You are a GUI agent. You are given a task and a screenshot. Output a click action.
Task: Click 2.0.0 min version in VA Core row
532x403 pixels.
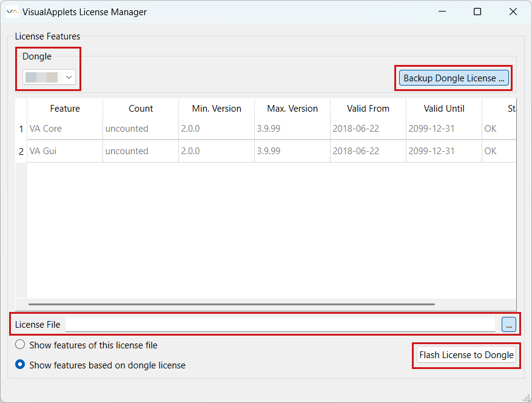217,129
